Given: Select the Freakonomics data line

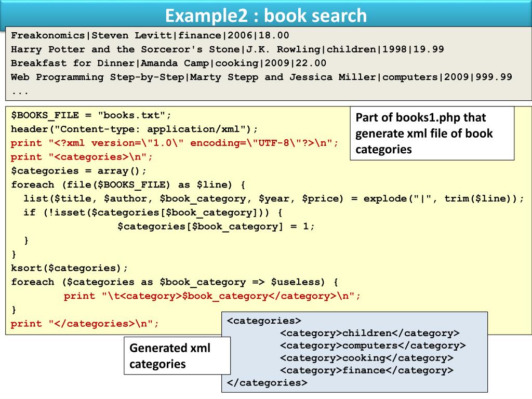Looking at the screenshot, I should pos(150,35).
